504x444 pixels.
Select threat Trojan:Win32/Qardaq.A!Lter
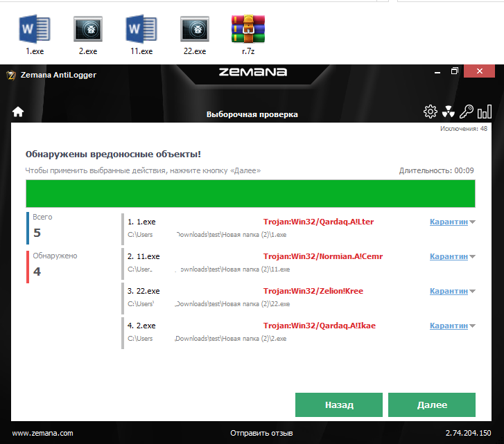(x=318, y=222)
